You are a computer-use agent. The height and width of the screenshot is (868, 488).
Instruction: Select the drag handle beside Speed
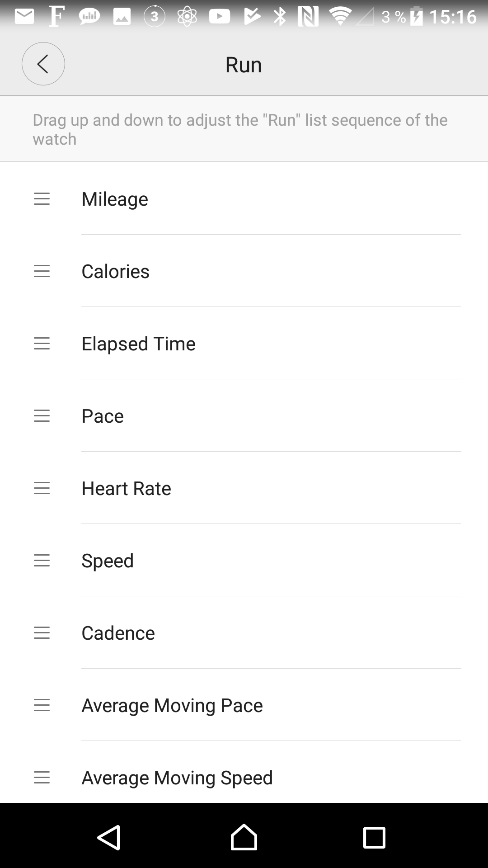(x=42, y=561)
